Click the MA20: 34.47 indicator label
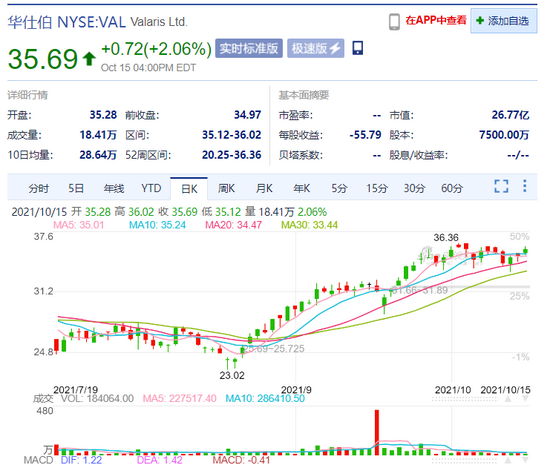 [234, 225]
